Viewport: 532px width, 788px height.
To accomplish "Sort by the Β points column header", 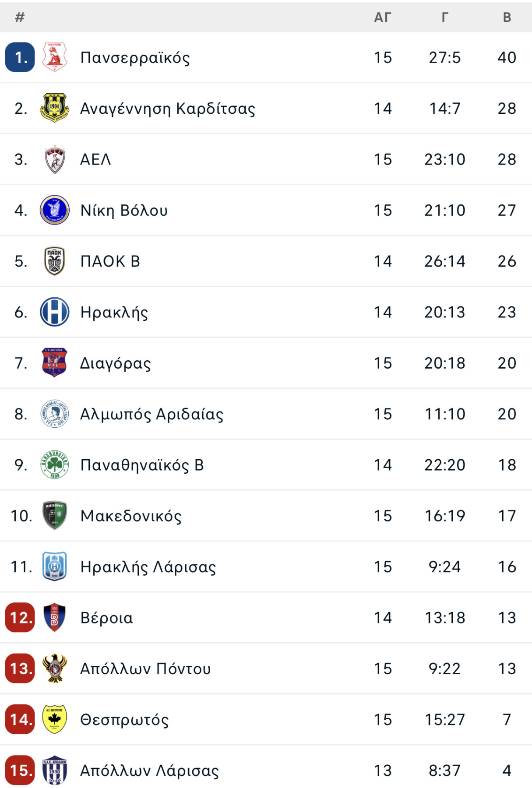I will 507,17.
